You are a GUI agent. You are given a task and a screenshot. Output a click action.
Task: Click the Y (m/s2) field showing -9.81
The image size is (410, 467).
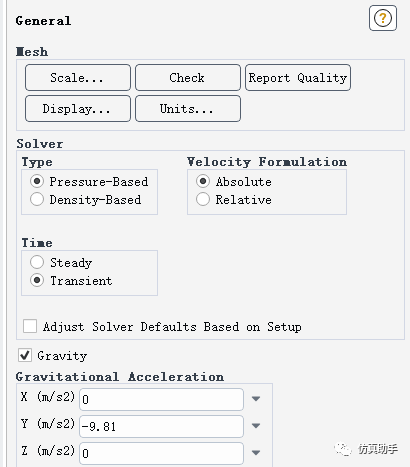tap(161, 426)
